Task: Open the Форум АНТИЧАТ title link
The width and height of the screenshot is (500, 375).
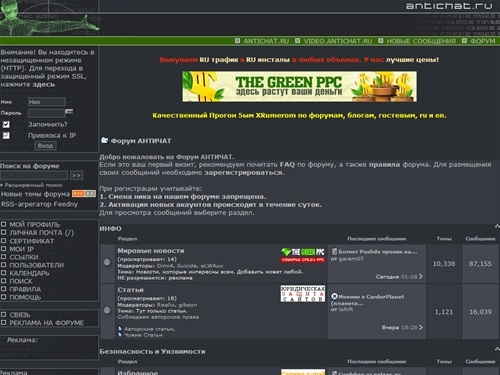Action: point(141,141)
